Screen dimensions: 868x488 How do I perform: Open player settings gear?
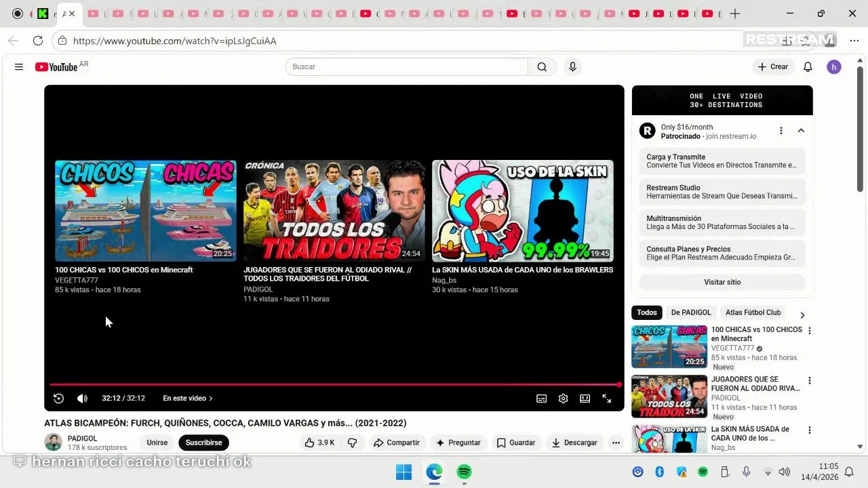(563, 399)
